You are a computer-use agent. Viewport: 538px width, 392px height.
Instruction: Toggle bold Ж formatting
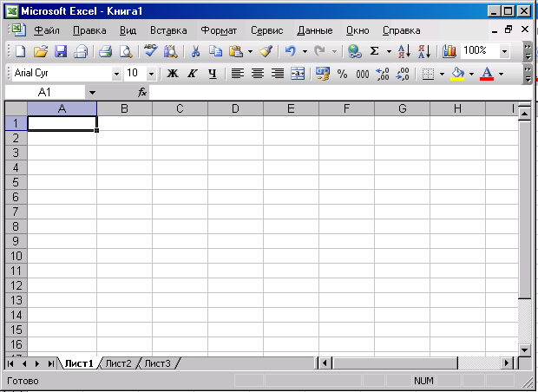click(x=173, y=74)
